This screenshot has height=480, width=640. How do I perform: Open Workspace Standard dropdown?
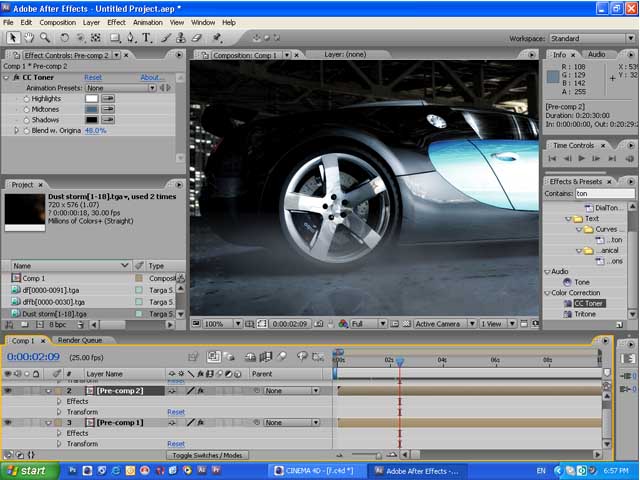coord(592,38)
